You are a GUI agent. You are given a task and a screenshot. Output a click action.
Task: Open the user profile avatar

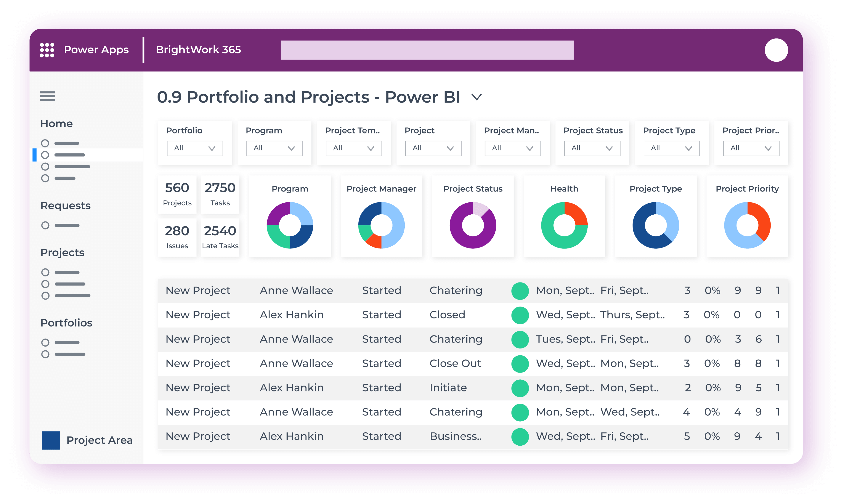coord(776,50)
